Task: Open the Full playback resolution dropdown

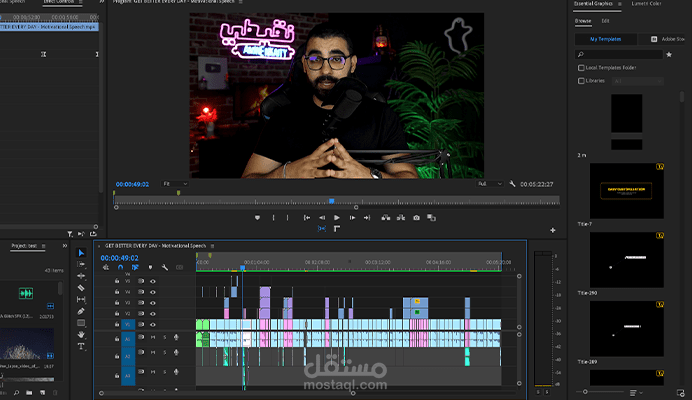Action: (489, 184)
